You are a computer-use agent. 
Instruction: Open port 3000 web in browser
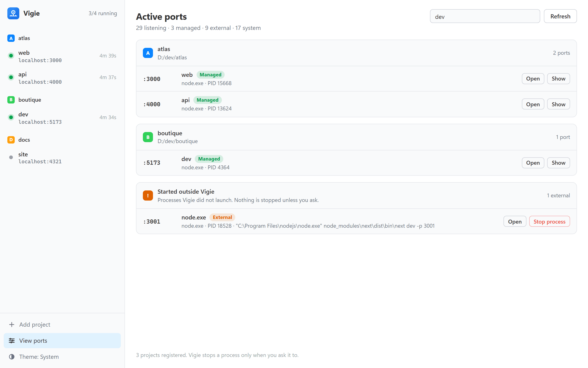533,79
